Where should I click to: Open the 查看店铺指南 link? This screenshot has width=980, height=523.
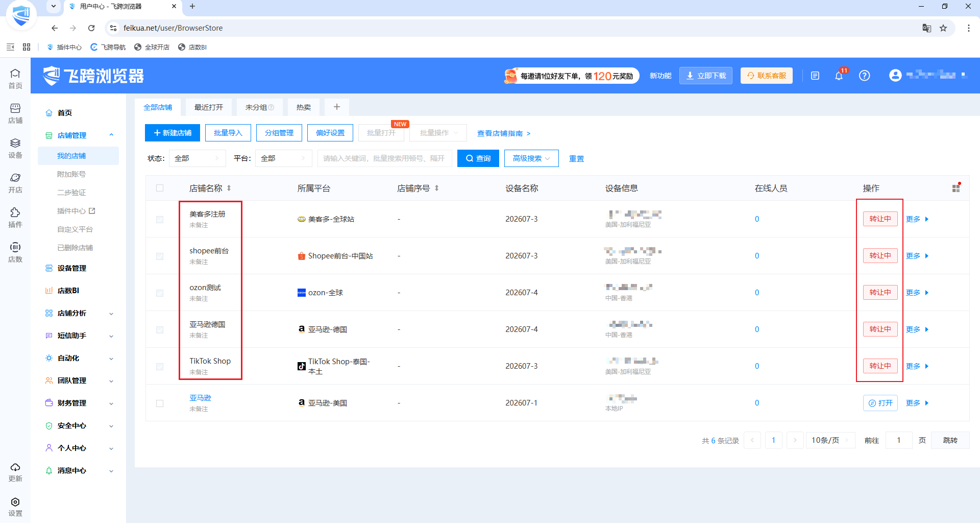(x=504, y=133)
